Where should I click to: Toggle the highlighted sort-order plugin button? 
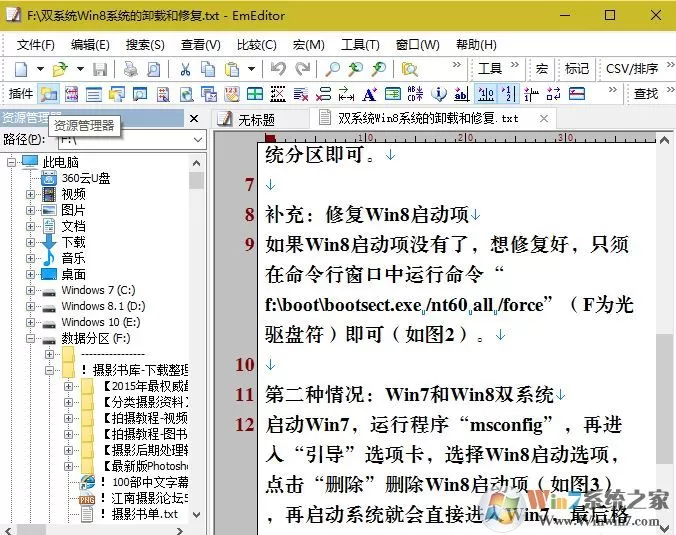508,94
